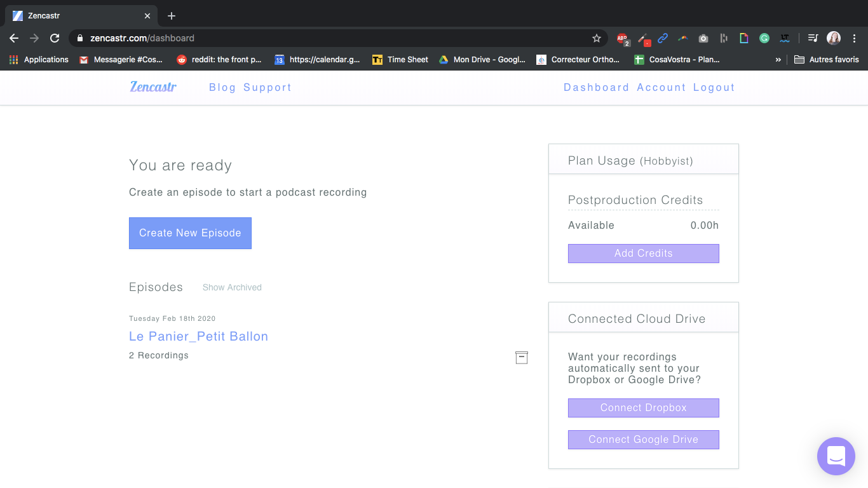Expand the hidden bookmarks chevron
This screenshot has width=868, height=488.
[778, 60]
